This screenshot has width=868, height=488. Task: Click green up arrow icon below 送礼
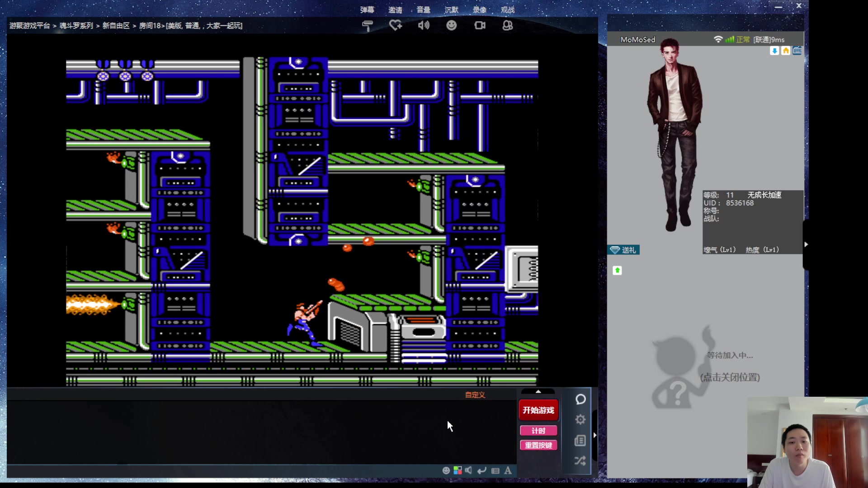pos(617,270)
